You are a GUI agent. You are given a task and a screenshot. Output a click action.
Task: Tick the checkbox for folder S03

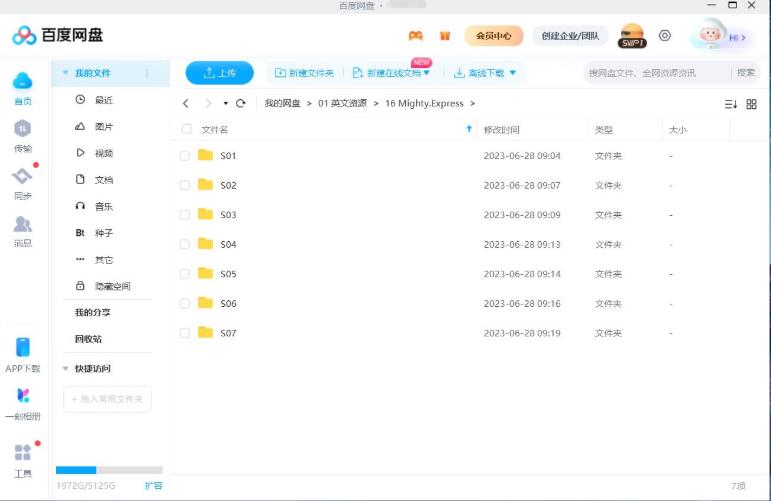[184, 215]
